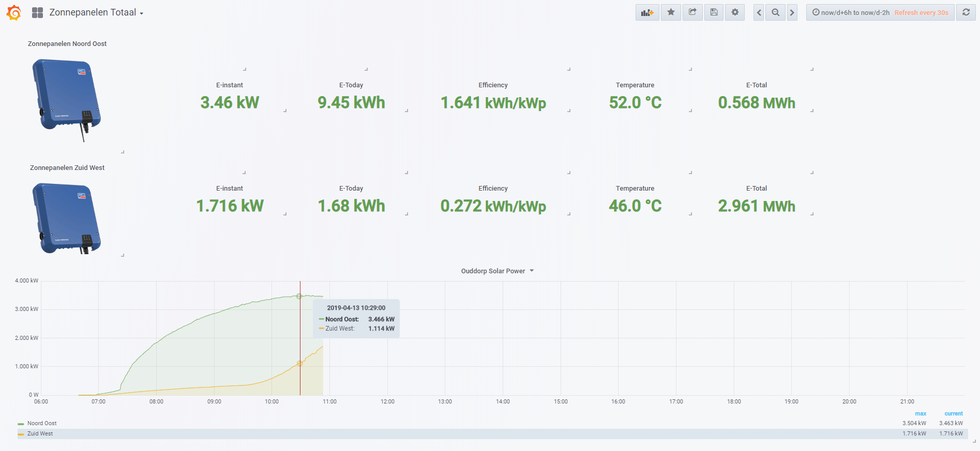Click the Zuid West data point on graph
Viewport: 980px width, 451px height.
point(299,364)
